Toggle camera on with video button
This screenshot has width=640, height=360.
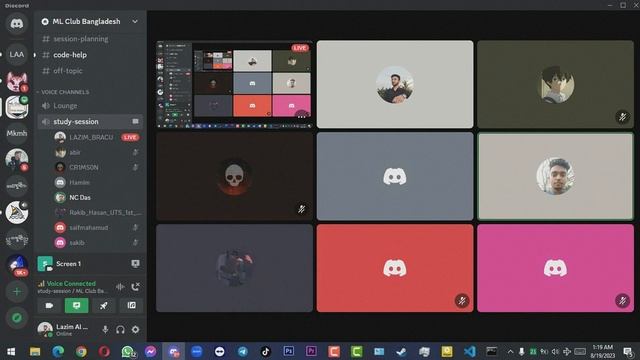click(x=49, y=305)
